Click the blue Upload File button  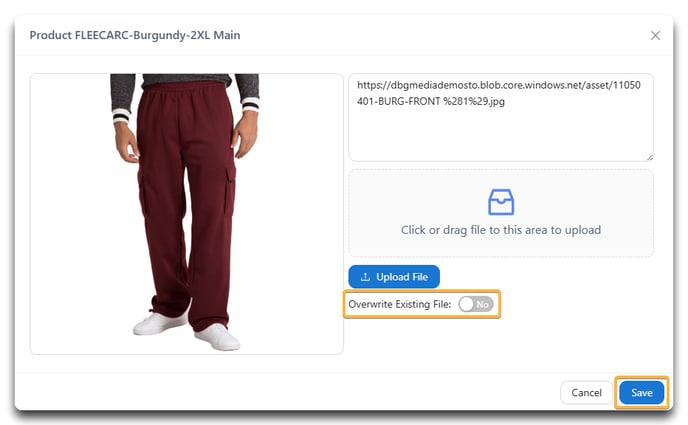[394, 277]
